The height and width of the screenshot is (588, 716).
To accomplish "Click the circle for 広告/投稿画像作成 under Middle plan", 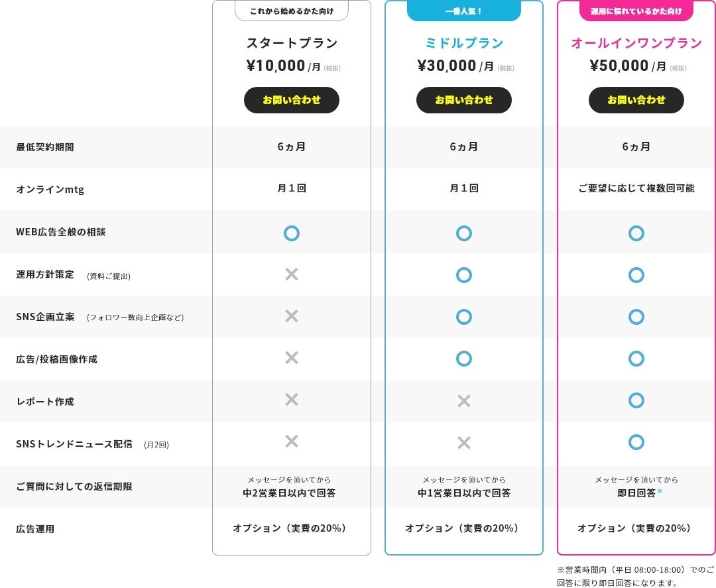I will 464,359.
